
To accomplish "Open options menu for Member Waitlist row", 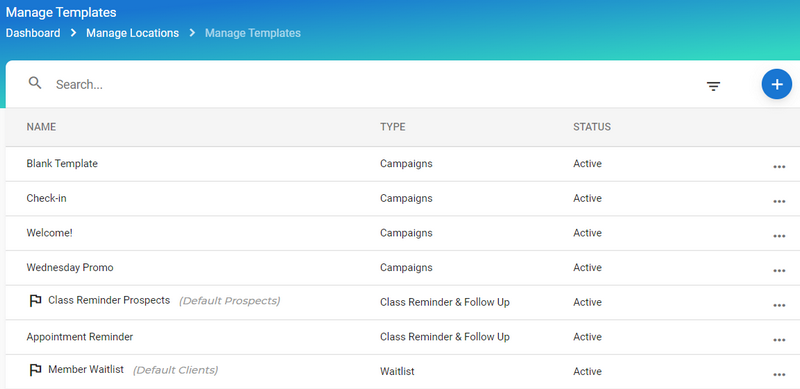I will coord(779,375).
